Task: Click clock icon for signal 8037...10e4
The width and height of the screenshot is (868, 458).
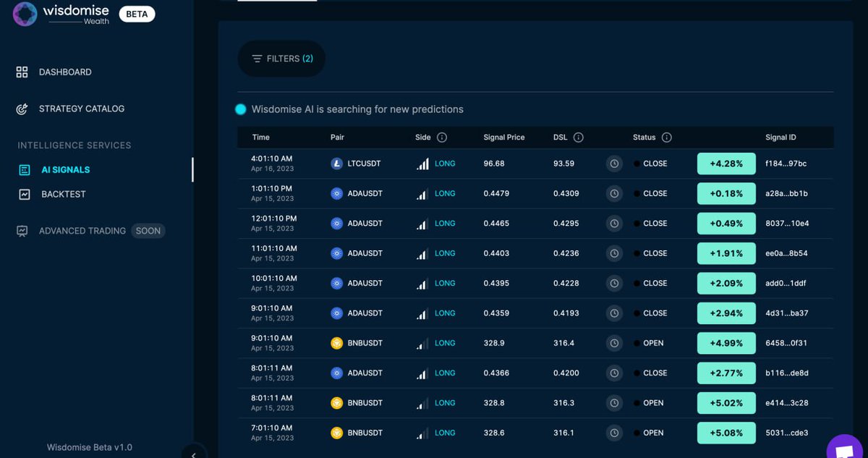Action: (x=614, y=224)
